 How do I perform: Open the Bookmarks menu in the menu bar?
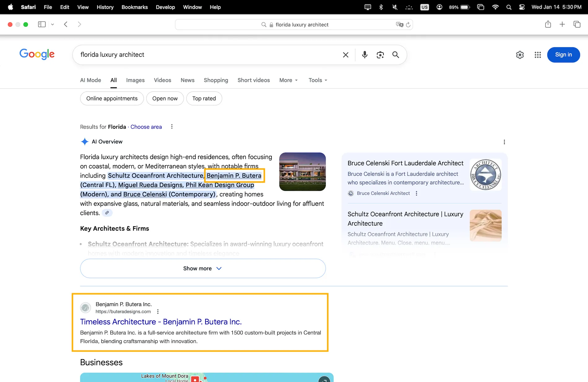pos(134,7)
